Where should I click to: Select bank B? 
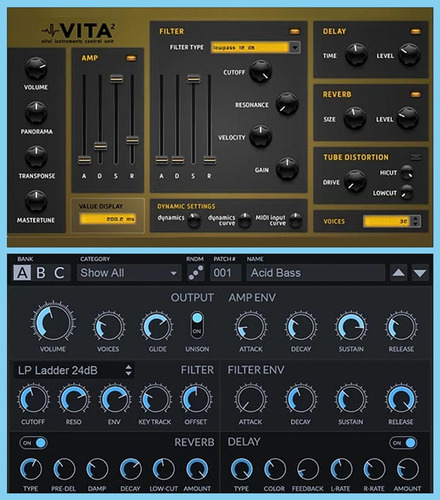coord(41,273)
